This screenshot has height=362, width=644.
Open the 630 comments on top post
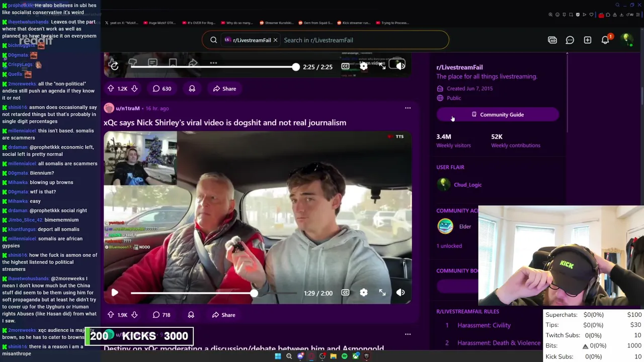[x=162, y=88]
